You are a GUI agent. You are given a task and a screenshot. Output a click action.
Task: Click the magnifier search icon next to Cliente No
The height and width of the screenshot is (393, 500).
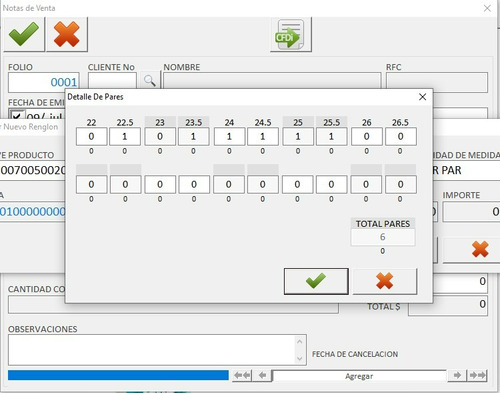(150, 80)
